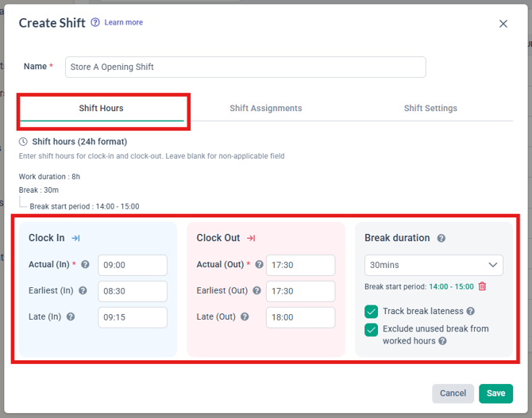Show help for Late (Out)
The image size is (532, 418).
pos(245,316)
